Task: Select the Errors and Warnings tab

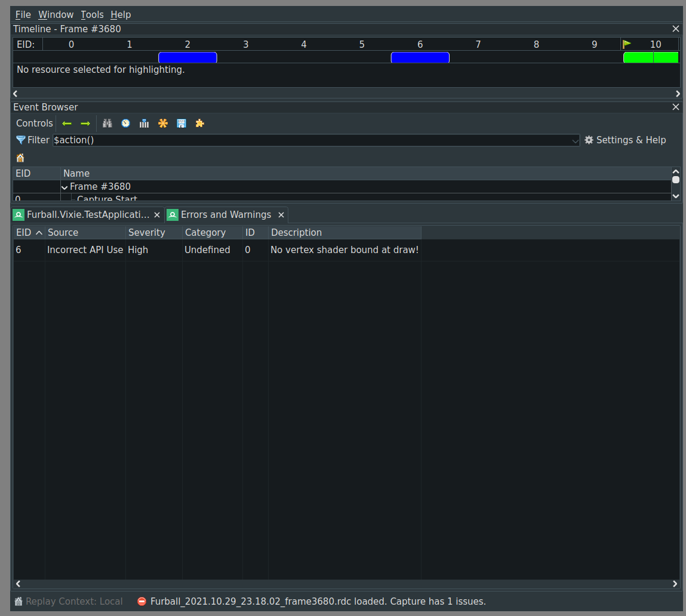Action: [226, 215]
